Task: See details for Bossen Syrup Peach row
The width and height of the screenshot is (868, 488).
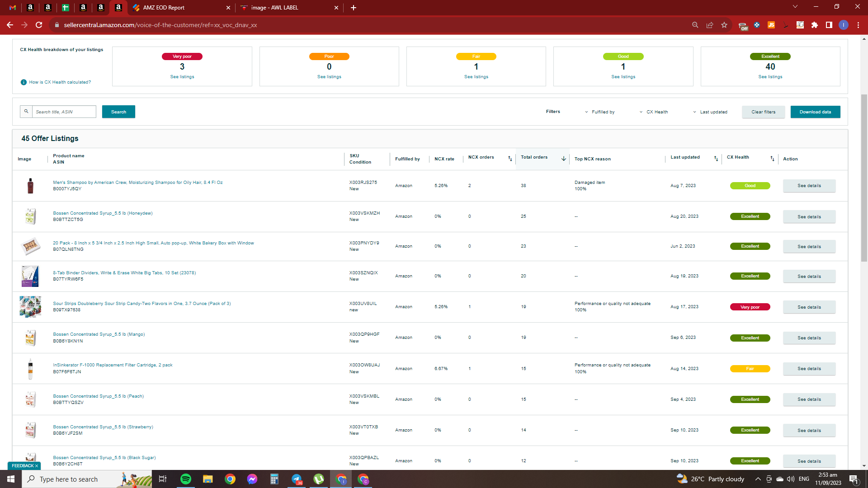Action: (x=809, y=399)
